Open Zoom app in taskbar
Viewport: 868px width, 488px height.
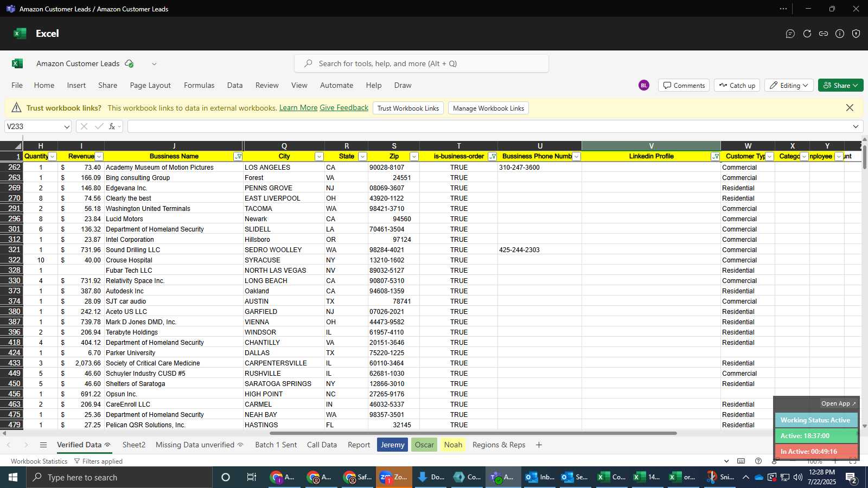click(394, 477)
